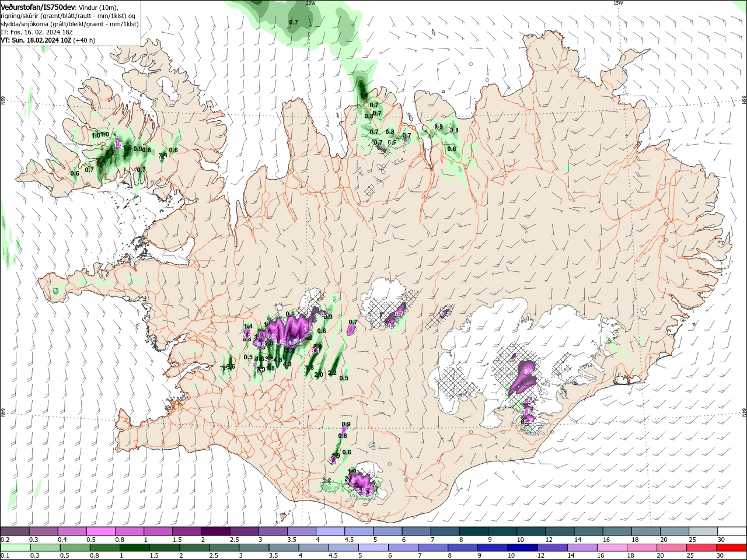
Task: Click the 20W longitude label
Action: tap(310, 3)
